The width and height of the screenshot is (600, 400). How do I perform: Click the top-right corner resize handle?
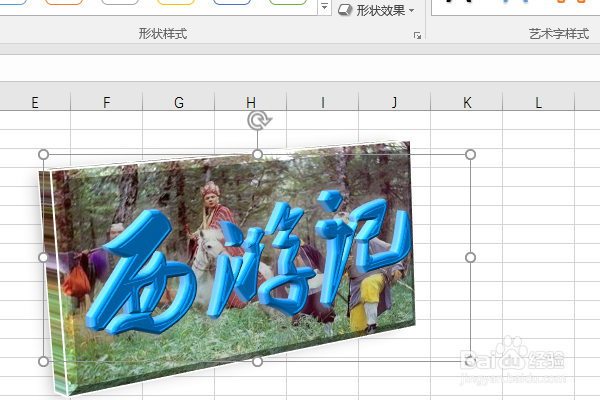pos(470,154)
